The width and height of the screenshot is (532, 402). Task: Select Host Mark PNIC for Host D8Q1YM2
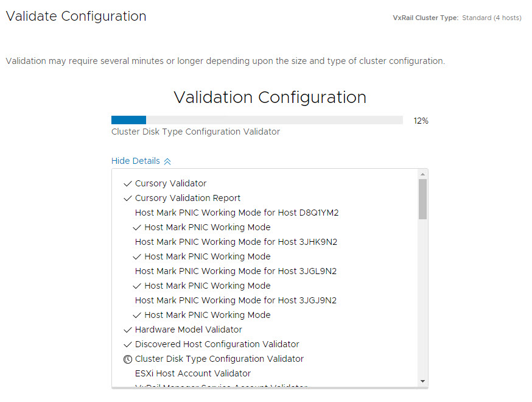point(237,213)
